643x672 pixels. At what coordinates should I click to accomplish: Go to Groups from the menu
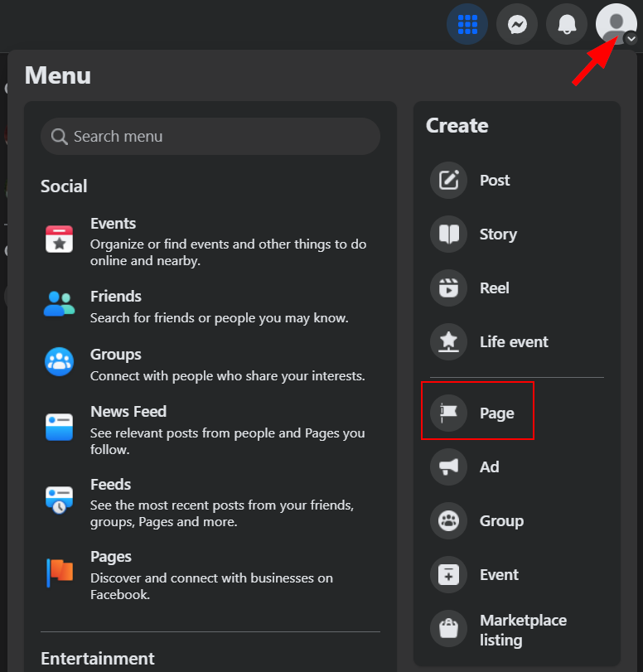210,365
